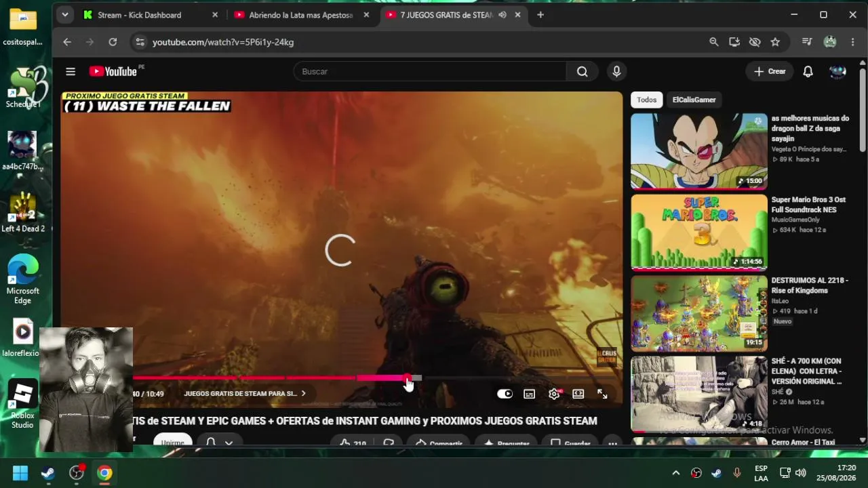The height and width of the screenshot is (488, 868).
Task: Toggle subtitles in the video player
Action: coord(530,394)
